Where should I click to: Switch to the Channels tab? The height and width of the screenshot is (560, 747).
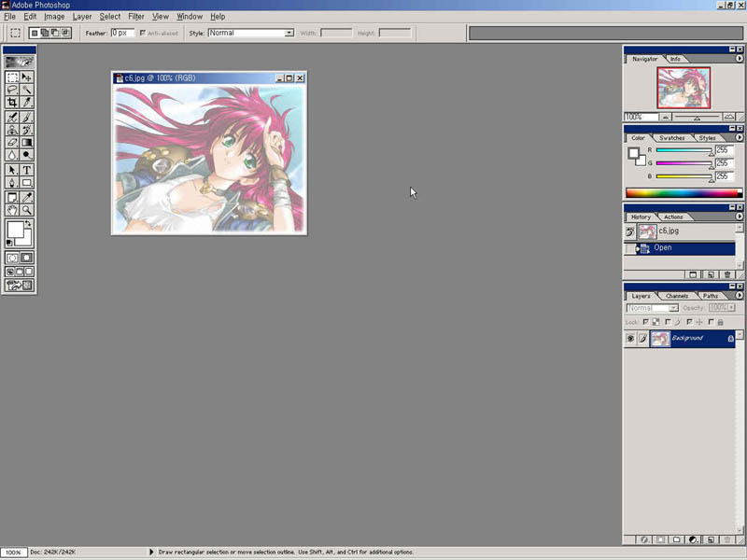pyautogui.click(x=676, y=296)
